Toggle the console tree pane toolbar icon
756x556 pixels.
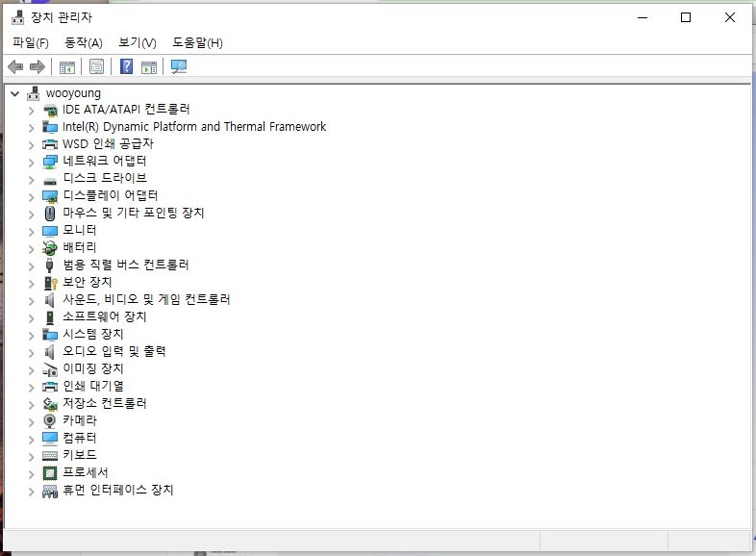67,67
